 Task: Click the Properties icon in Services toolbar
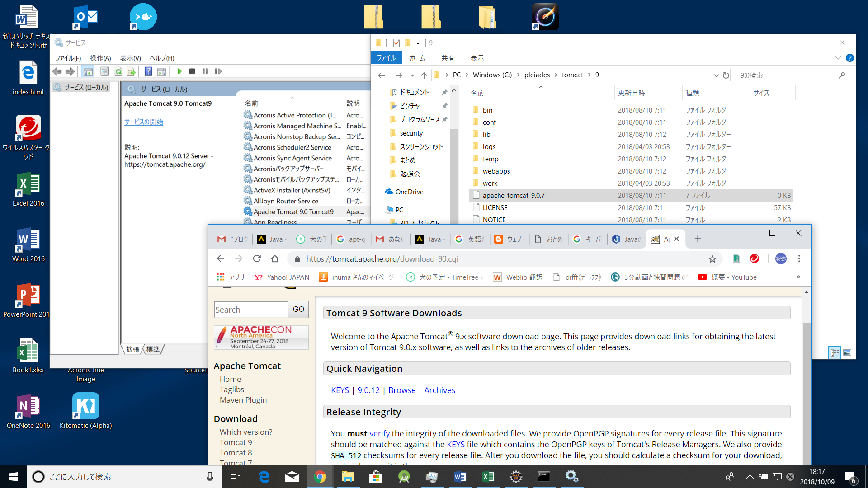pos(104,71)
